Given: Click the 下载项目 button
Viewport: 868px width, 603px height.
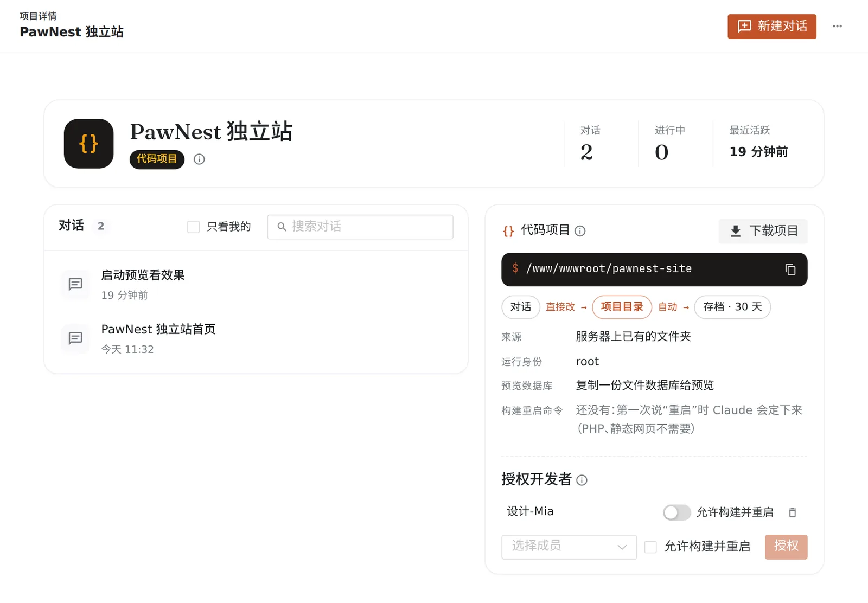Looking at the screenshot, I should (763, 231).
